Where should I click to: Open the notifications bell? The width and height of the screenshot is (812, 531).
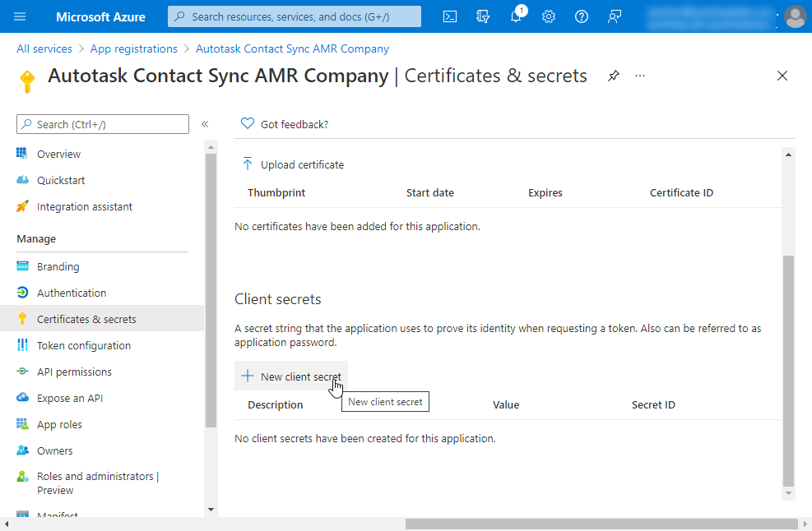[x=516, y=16]
